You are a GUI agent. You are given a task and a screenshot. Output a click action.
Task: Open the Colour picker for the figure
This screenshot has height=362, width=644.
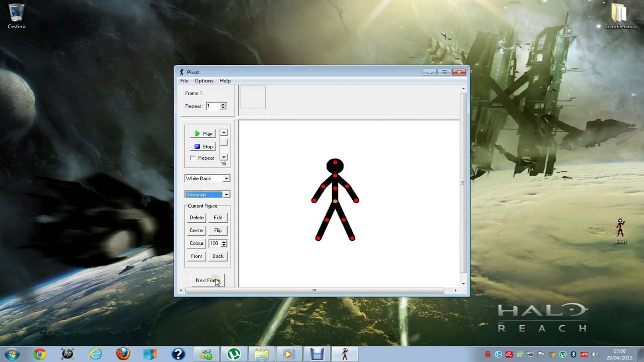point(197,243)
